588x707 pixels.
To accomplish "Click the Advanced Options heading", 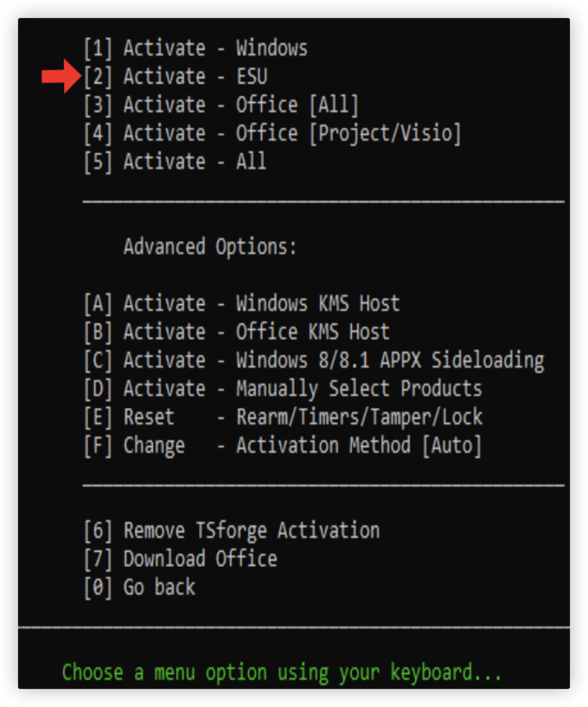I will [x=210, y=247].
